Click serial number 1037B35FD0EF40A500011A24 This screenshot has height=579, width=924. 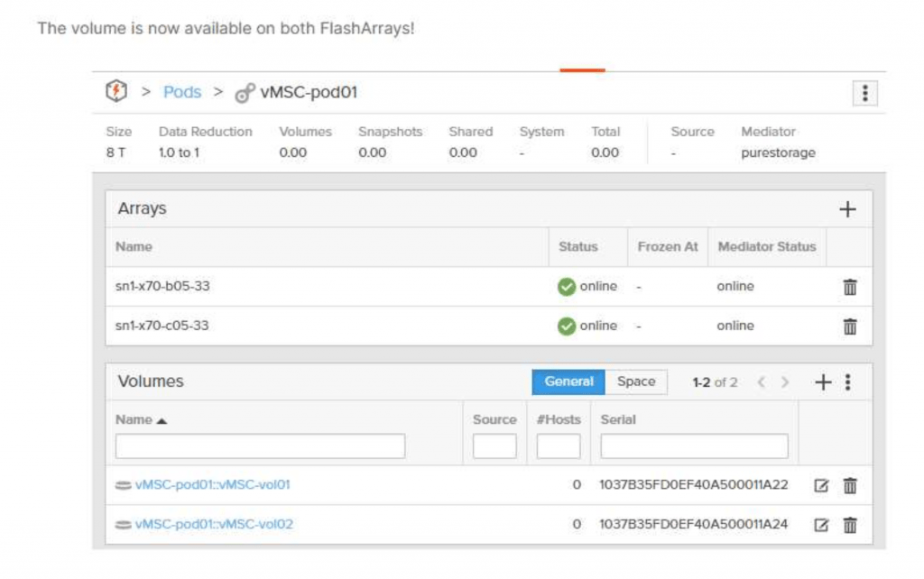point(694,524)
